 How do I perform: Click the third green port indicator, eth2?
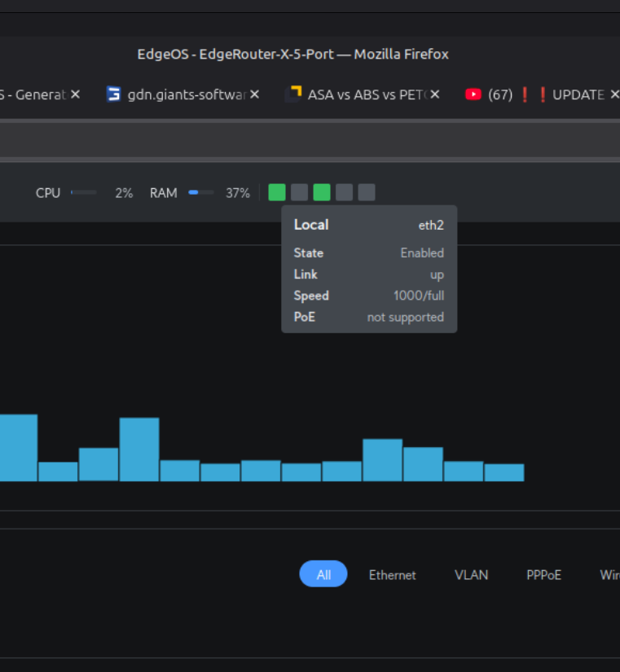point(322,192)
